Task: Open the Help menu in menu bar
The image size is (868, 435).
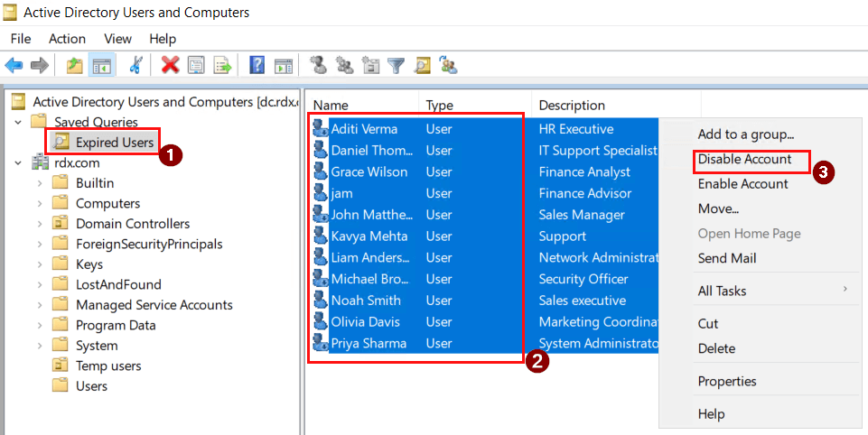Action: click(163, 39)
